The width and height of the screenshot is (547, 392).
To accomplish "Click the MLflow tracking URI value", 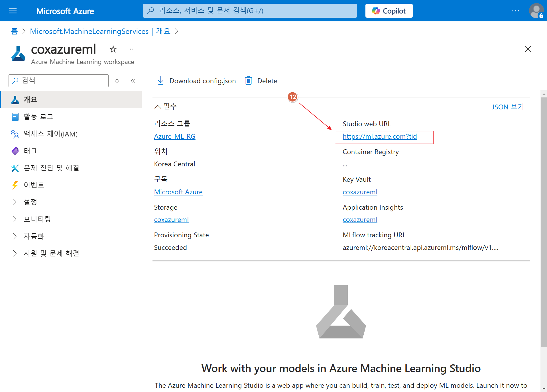I will 420,248.
